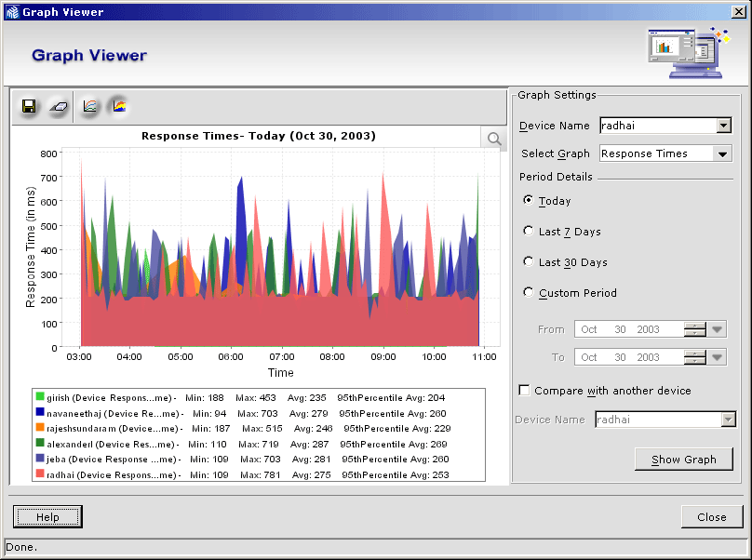This screenshot has width=752, height=560.
Task: Click the red radhai legend color swatch
Action: click(39, 474)
